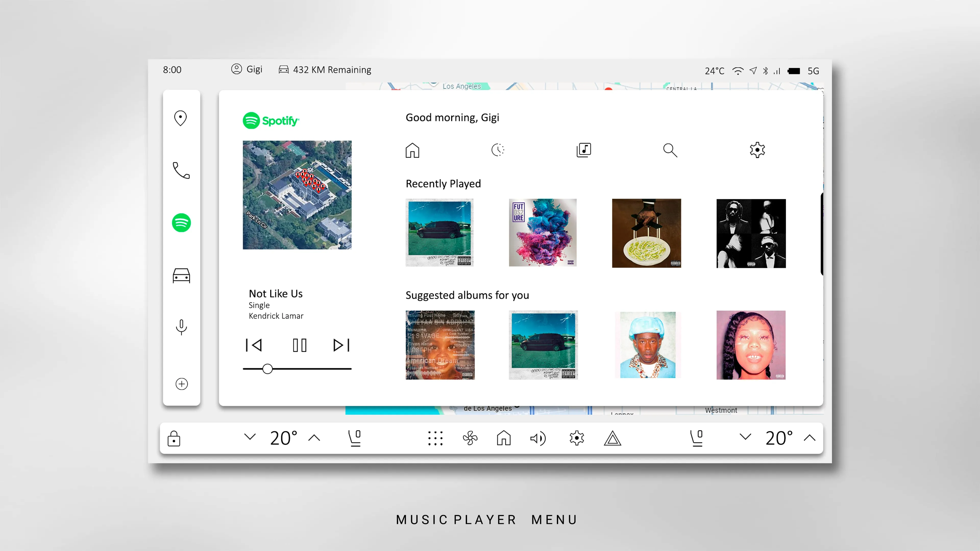The image size is (980, 551).
Task: Click the Spotify logo
Action: point(271,121)
